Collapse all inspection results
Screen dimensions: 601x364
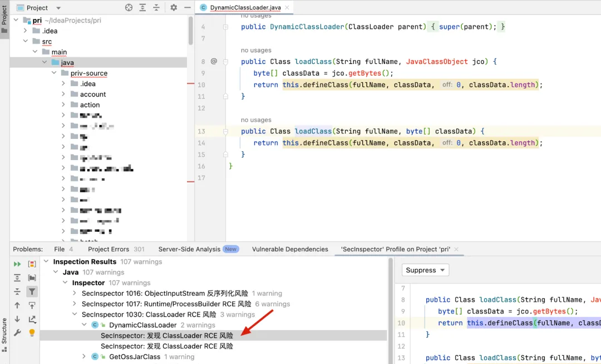coord(17,292)
